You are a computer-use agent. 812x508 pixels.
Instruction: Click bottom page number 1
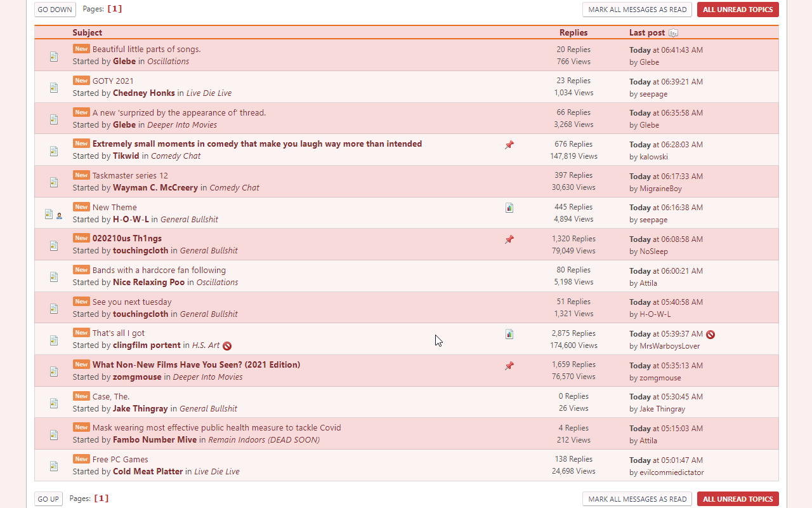point(101,498)
